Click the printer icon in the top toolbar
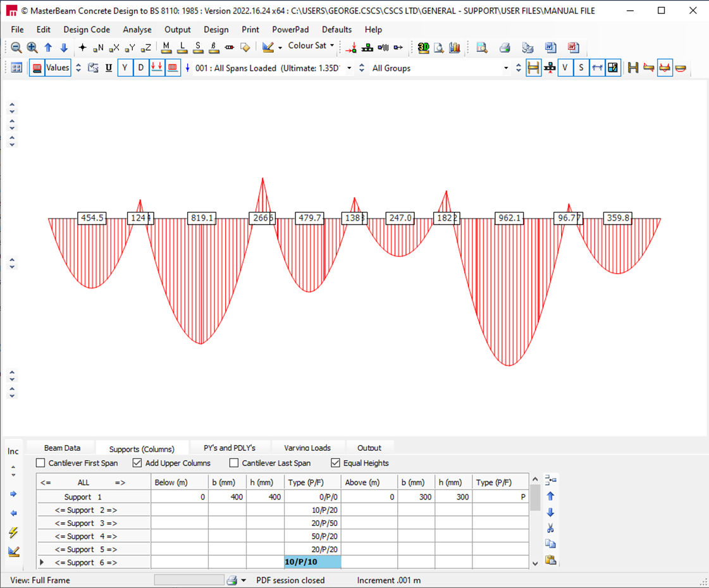709x588 pixels. [x=505, y=47]
